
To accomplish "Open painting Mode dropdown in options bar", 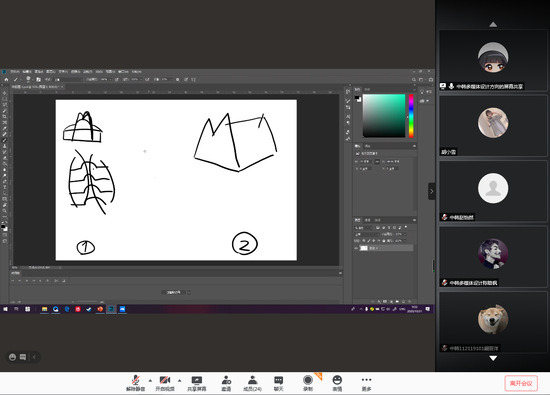I will (68, 80).
